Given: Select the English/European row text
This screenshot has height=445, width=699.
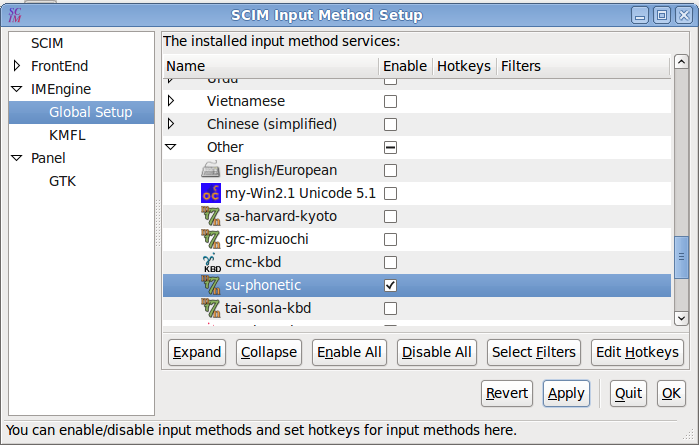Looking at the screenshot, I should click(x=281, y=170).
